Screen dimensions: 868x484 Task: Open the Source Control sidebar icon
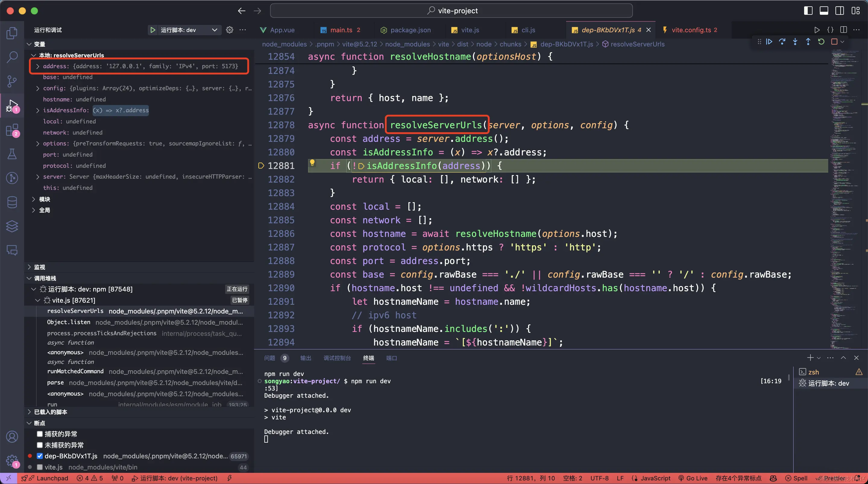(x=12, y=81)
